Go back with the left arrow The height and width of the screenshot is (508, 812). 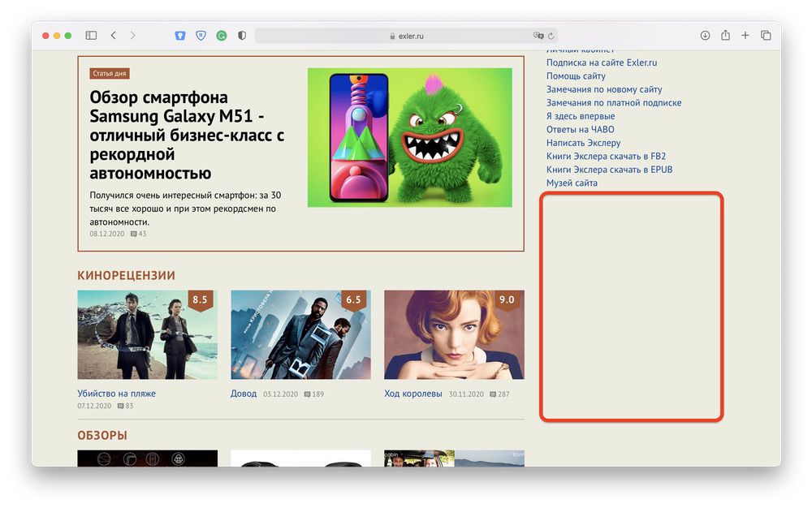click(113, 35)
